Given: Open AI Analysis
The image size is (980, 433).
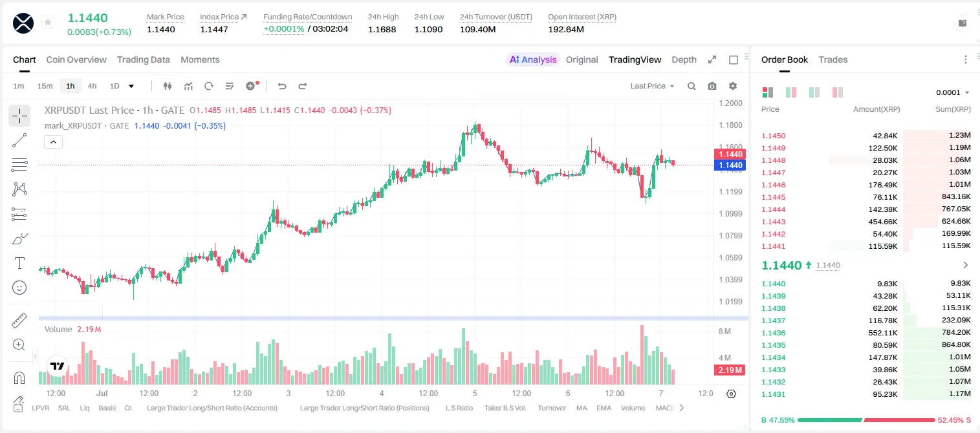Looking at the screenshot, I should click(x=533, y=59).
